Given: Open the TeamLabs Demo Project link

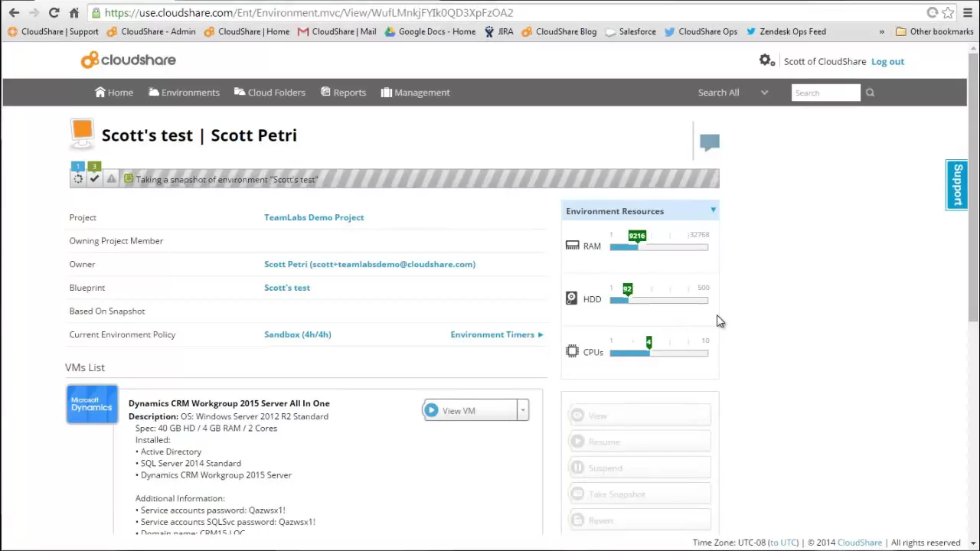Looking at the screenshot, I should coord(314,217).
